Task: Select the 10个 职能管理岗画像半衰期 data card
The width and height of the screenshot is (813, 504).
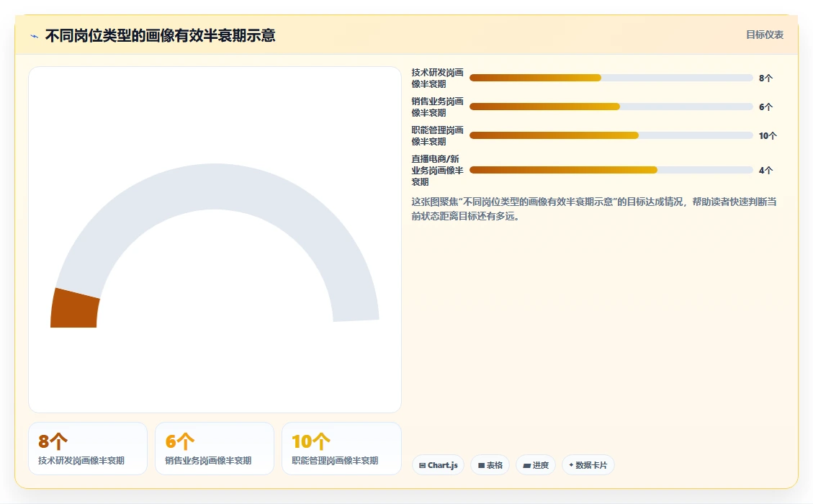Action: (341, 449)
